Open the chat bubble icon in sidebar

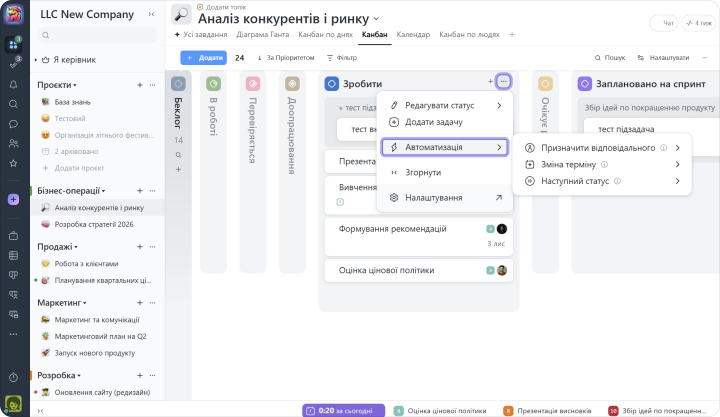[13, 123]
